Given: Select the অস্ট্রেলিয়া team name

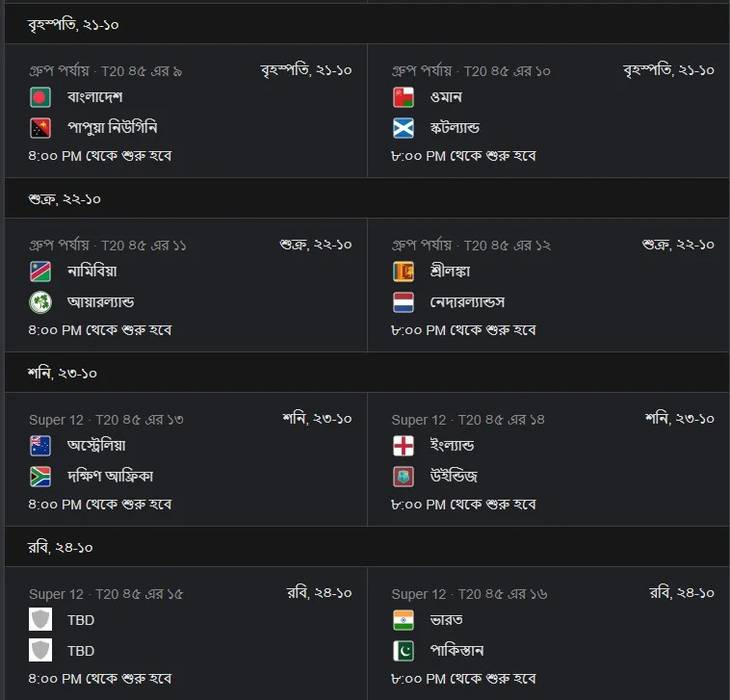Looking at the screenshot, I should [96, 446].
